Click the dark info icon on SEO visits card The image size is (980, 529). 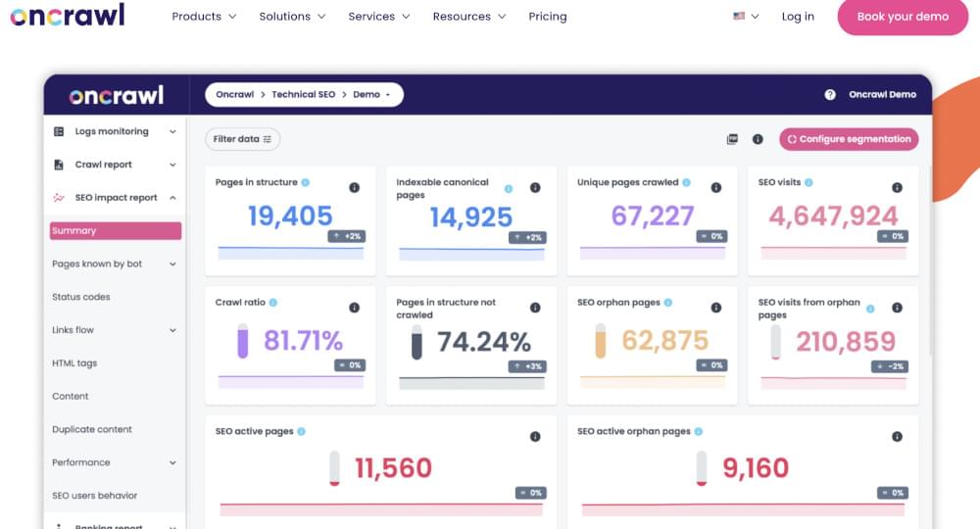pos(897,187)
